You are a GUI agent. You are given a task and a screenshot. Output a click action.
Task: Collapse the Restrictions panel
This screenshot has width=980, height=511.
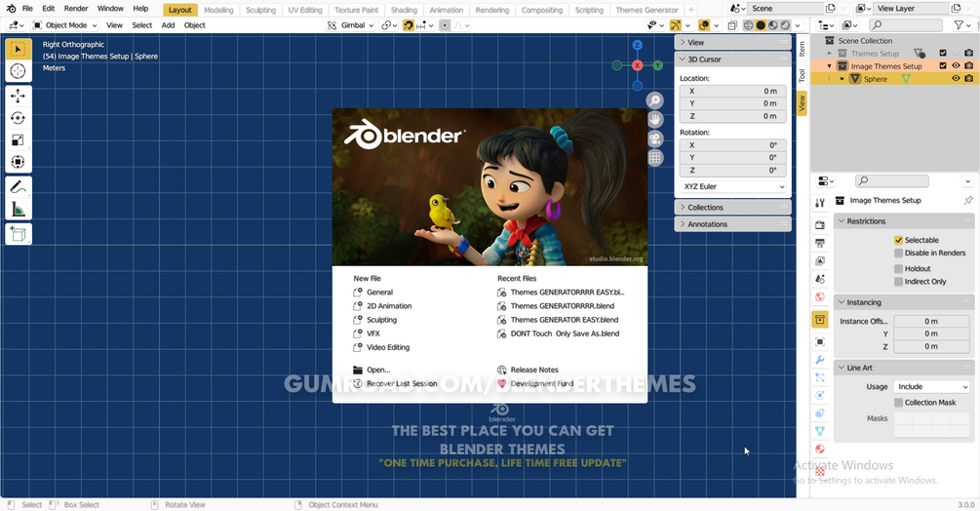[904, 221]
